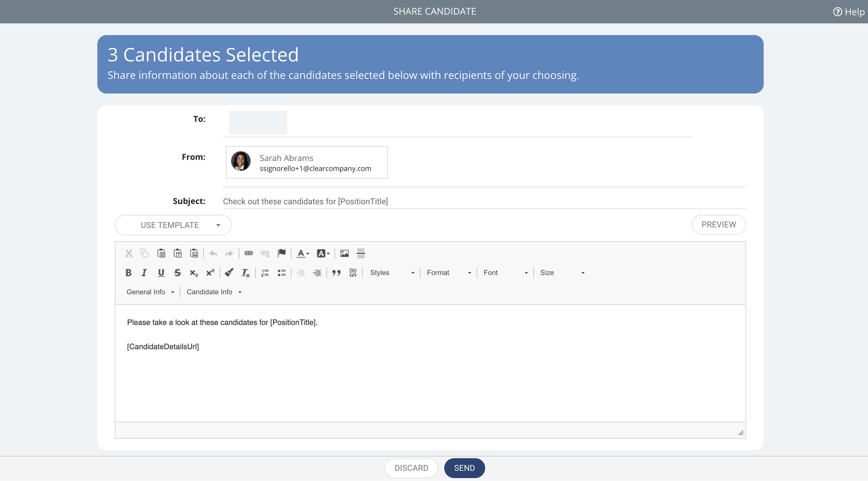Click the Increase Indent icon
Viewport: 868px width, 481px height.
point(317,273)
